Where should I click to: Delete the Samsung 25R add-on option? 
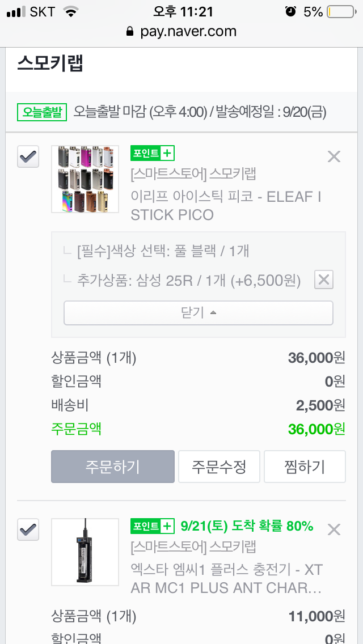(x=324, y=280)
